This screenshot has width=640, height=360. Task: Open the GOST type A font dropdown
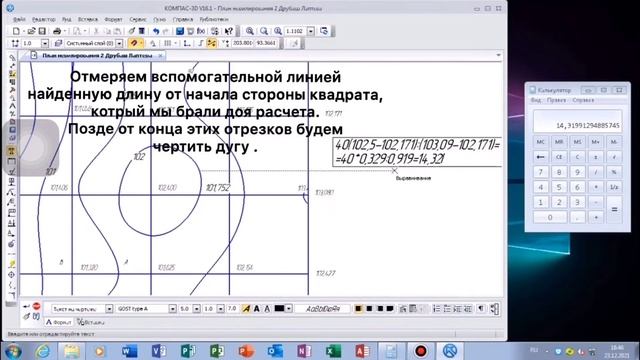[173, 309]
